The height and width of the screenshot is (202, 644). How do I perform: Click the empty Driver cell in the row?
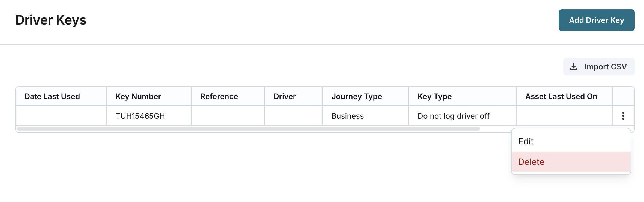click(x=293, y=116)
